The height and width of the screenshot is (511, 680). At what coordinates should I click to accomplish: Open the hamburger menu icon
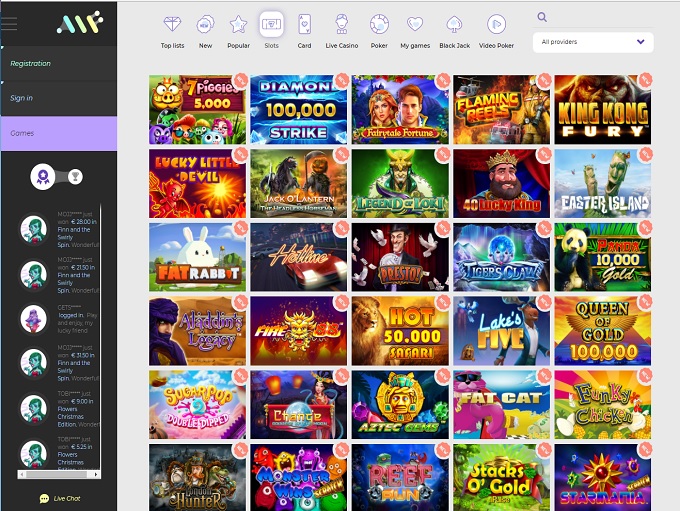[x=9, y=23]
